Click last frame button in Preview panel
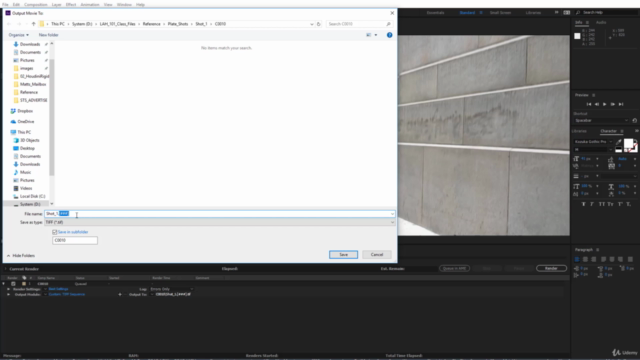 pyautogui.click(x=621, y=104)
